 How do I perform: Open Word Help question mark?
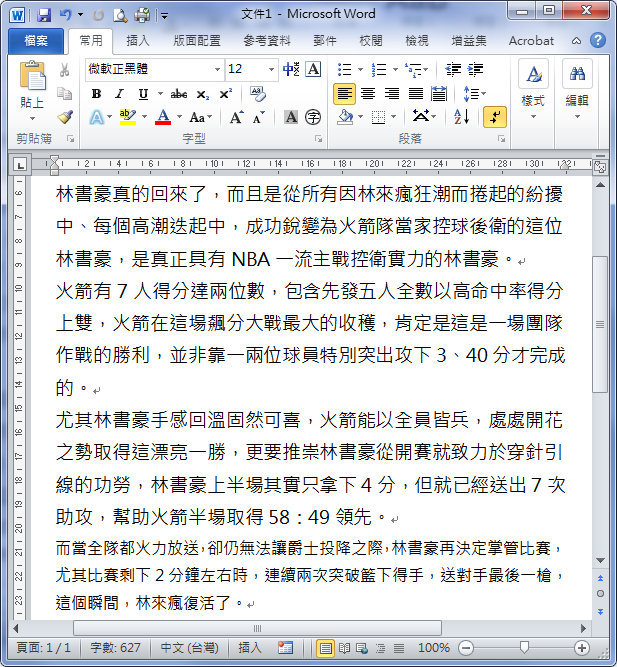click(598, 40)
